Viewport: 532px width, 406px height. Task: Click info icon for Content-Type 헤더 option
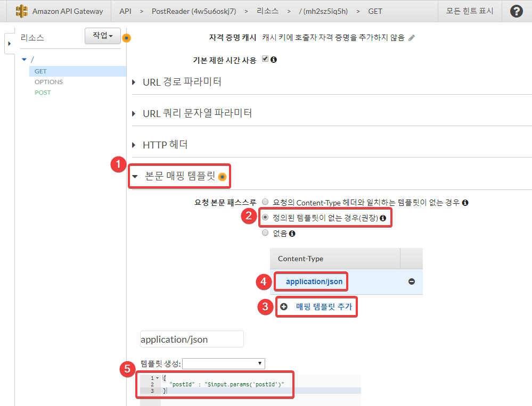point(465,203)
